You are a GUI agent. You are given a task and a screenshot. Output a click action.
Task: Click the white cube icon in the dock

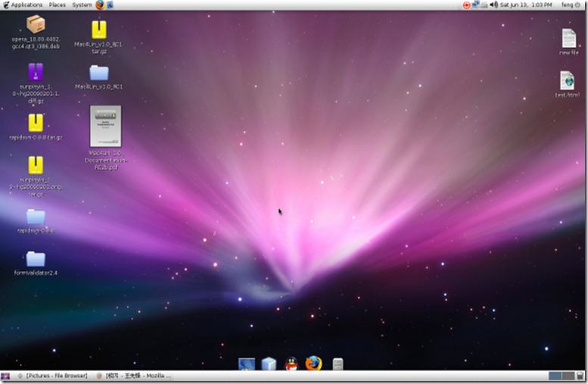click(269, 364)
